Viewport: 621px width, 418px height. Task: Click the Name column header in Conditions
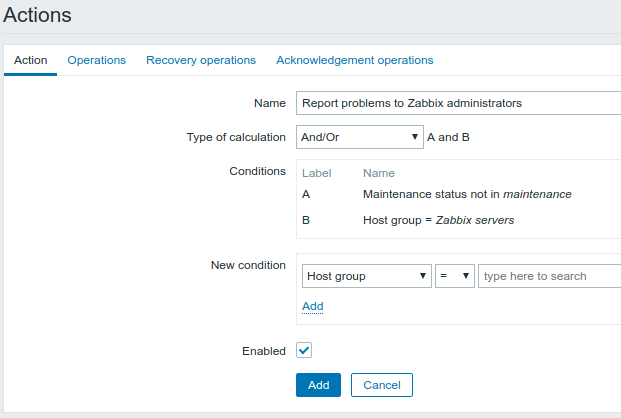click(379, 173)
